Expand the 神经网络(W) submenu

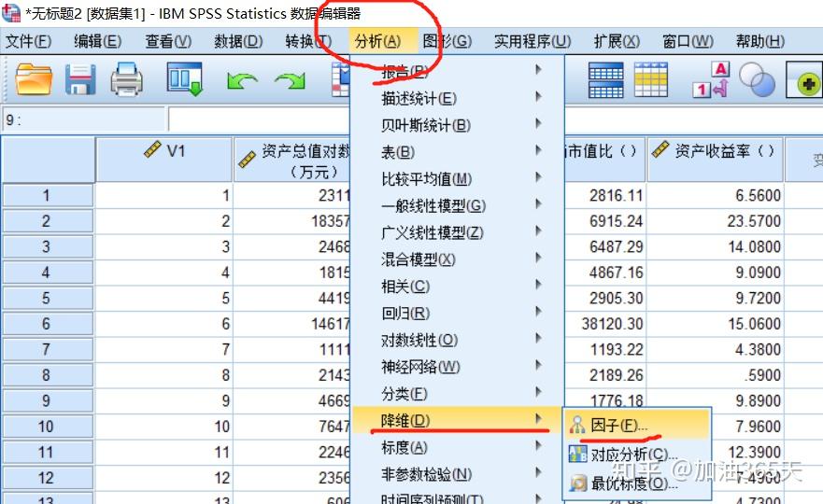[x=457, y=367]
